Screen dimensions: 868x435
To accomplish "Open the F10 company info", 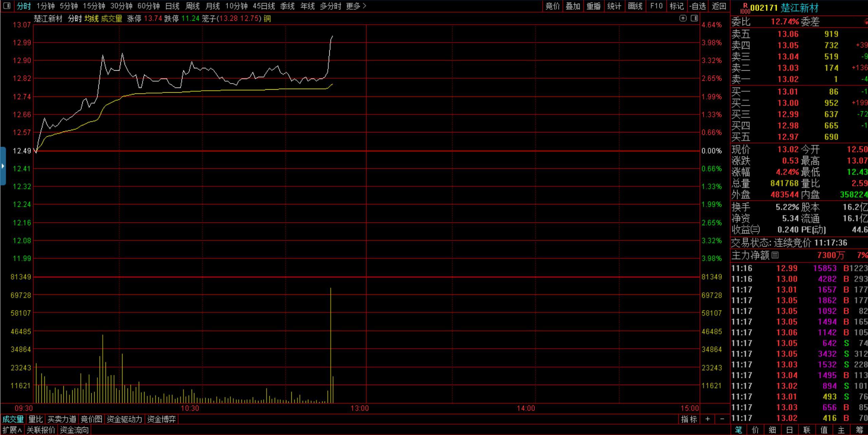I will pyautogui.click(x=656, y=6).
